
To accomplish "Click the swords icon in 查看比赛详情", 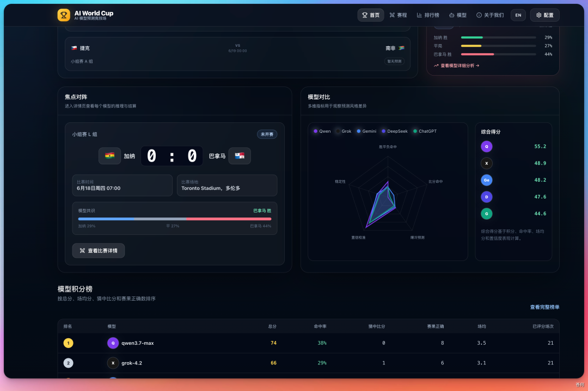I will coord(82,251).
